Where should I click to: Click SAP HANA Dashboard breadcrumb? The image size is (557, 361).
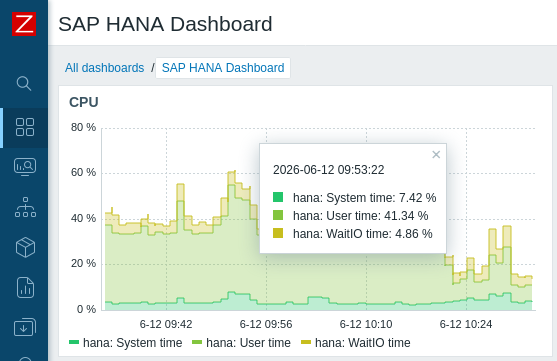coord(223,68)
